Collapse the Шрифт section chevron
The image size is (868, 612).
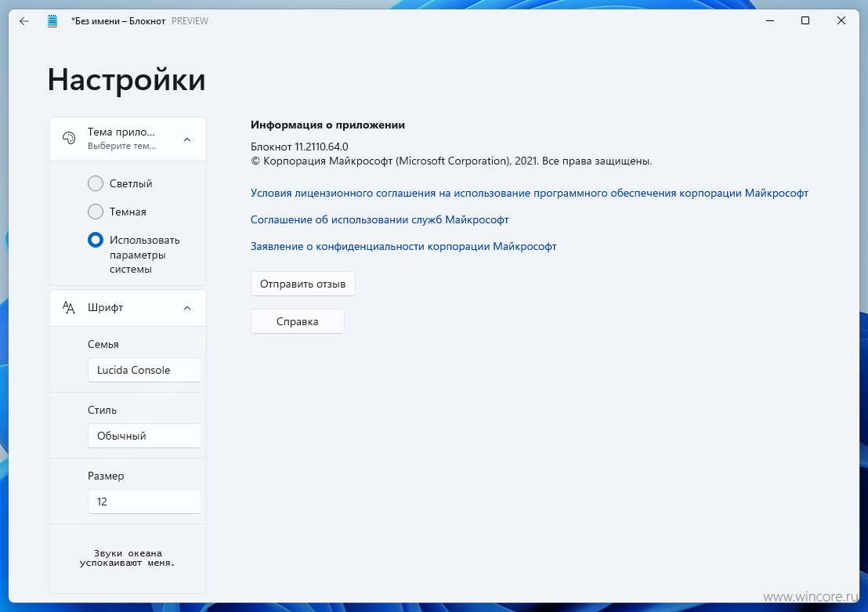pyautogui.click(x=187, y=308)
